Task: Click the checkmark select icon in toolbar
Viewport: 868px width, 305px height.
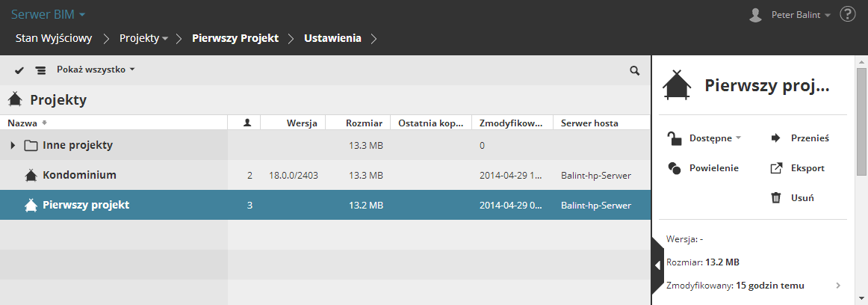Action: pyautogui.click(x=19, y=70)
